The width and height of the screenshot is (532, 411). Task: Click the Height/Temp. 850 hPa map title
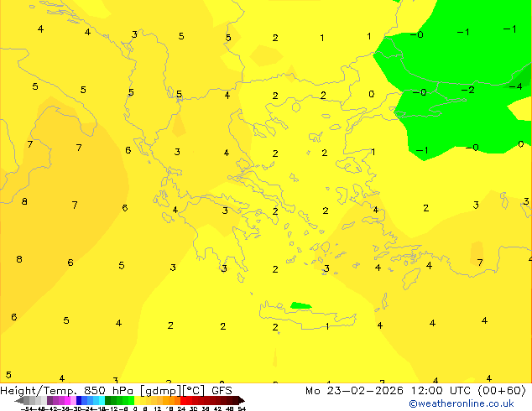click(x=69, y=391)
